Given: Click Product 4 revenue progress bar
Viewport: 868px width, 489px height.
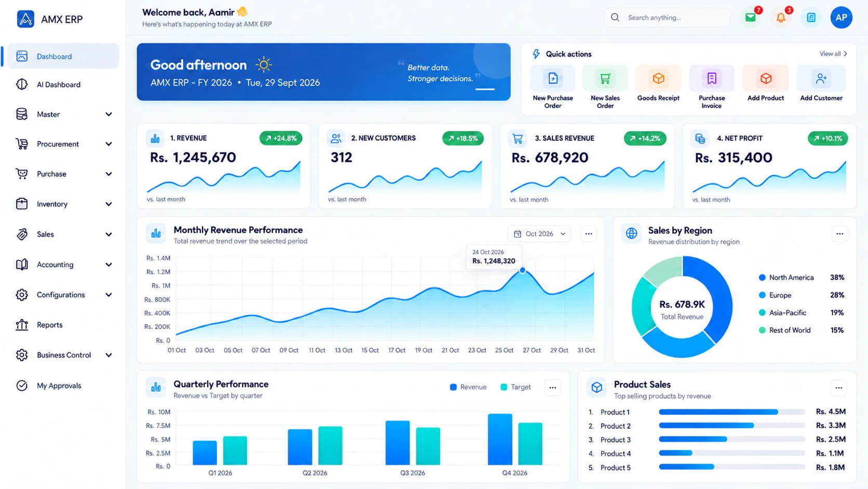Looking at the screenshot, I should click(732, 453).
